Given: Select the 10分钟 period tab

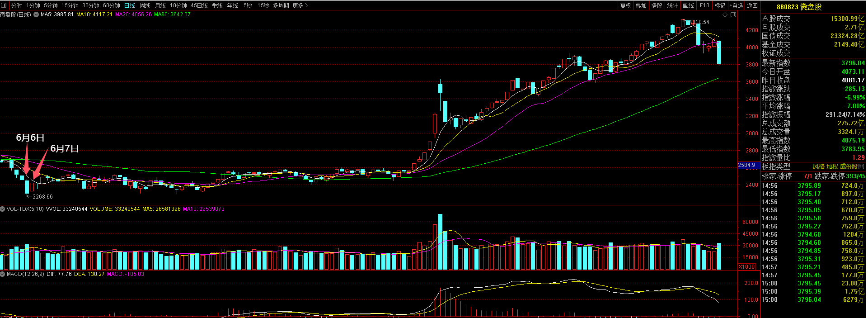Looking at the screenshot, I should click(x=178, y=5).
